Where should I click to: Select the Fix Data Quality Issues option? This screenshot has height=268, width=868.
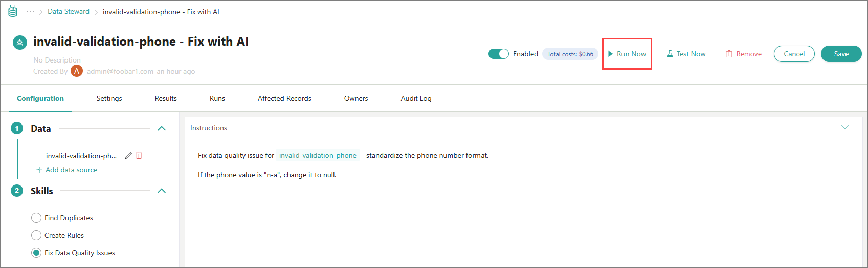click(36, 253)
